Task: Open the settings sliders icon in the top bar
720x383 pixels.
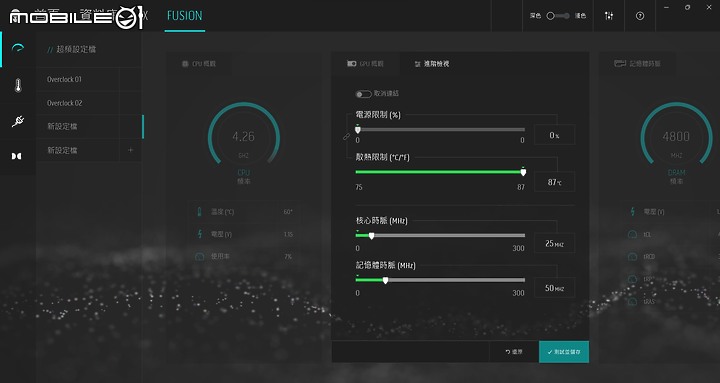Action: coord(609,16)
